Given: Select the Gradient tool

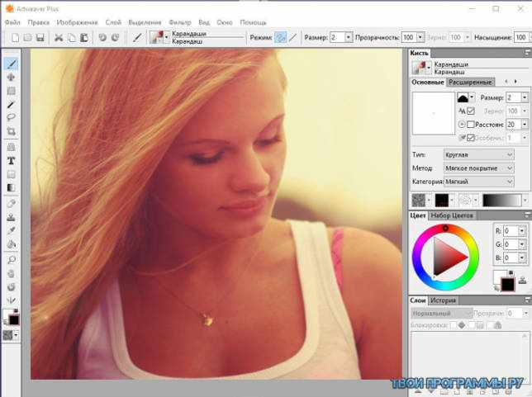Looking at the screenshot, I should pos(12,187).
